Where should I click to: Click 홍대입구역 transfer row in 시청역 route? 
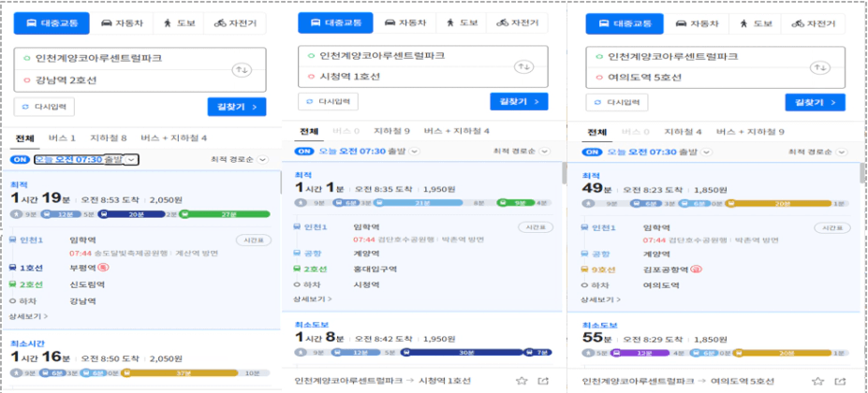coord(423,269)
